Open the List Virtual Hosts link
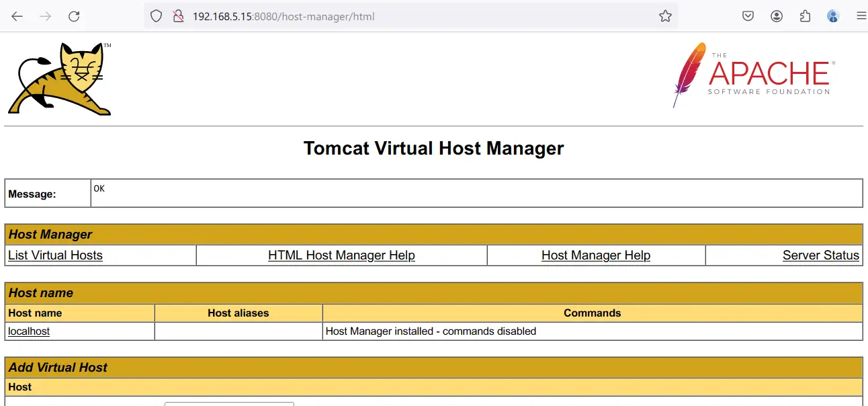This screenshot has width=868, height=406. pyautogui.click(x=55, y=255)
